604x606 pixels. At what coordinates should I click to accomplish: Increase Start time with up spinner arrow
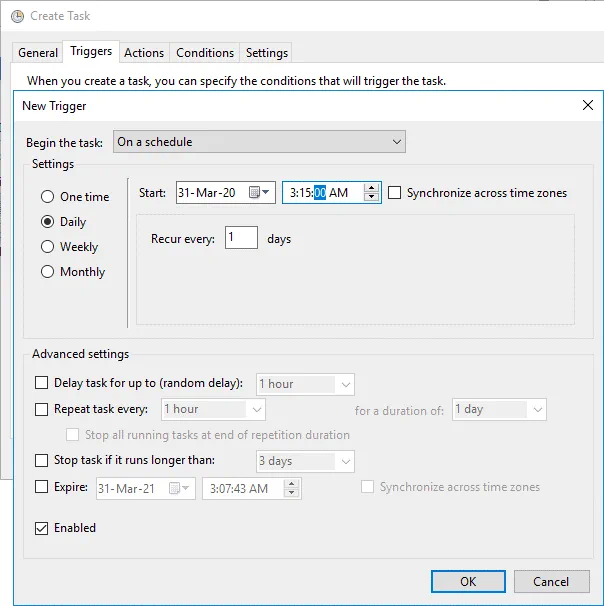(372, 188)
